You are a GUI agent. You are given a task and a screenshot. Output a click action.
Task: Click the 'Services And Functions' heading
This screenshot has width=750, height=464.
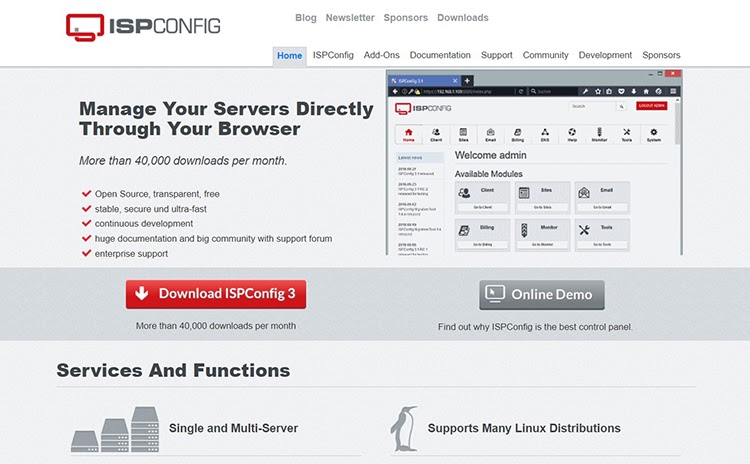173,370
